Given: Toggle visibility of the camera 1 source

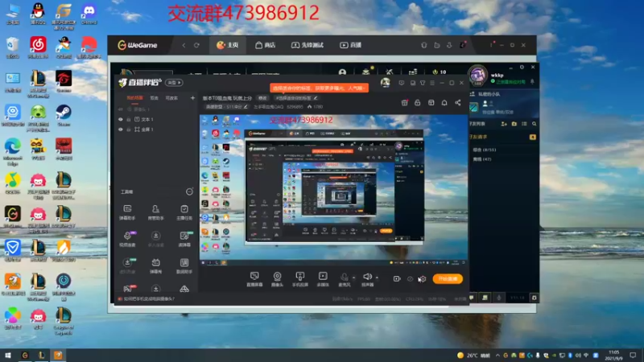Looking at the screenshot, I should click(120, 109).
